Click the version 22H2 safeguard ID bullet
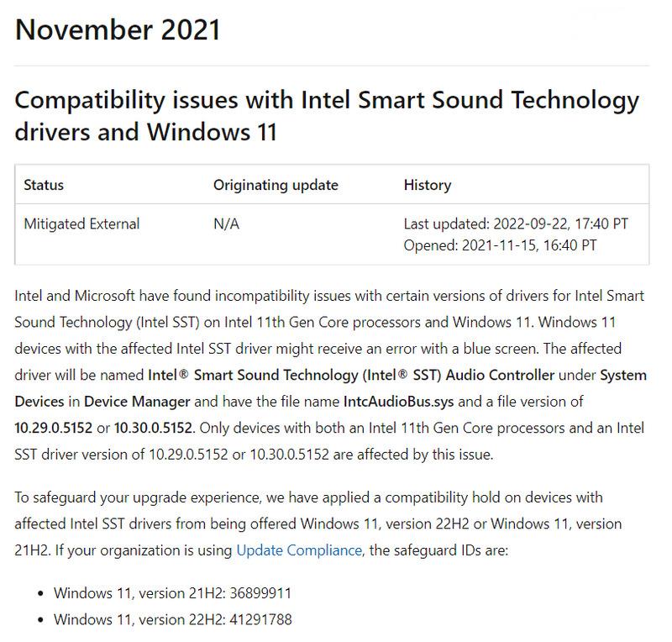Viewport: 672px width, 642px height. [172, 620]
